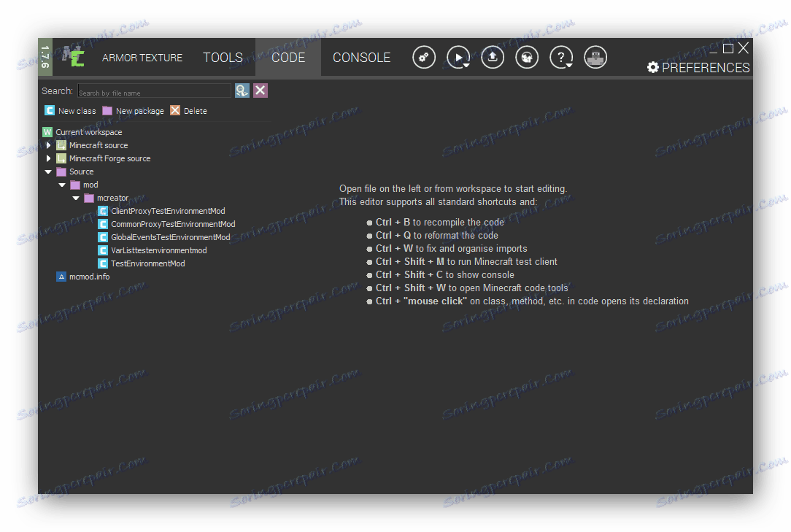Click class icon beside GlobalEventsTestEnvironmentMod
791x532 pixels.
pos(103,237)
